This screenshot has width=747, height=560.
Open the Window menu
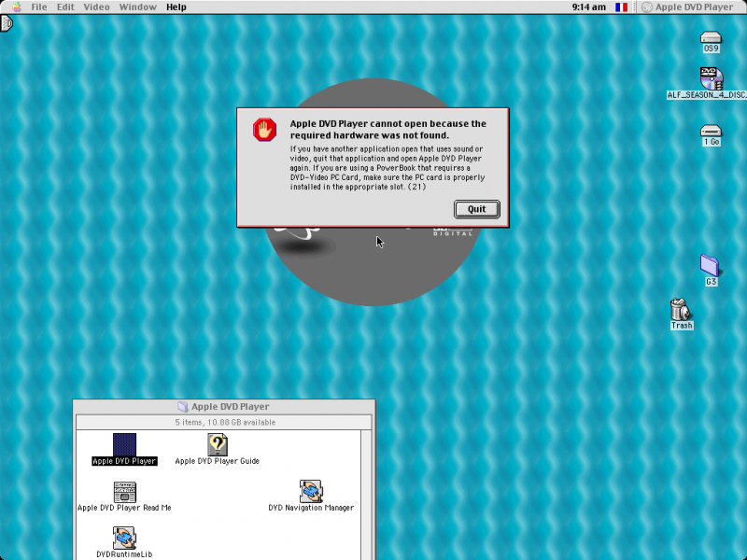[137, 7]
